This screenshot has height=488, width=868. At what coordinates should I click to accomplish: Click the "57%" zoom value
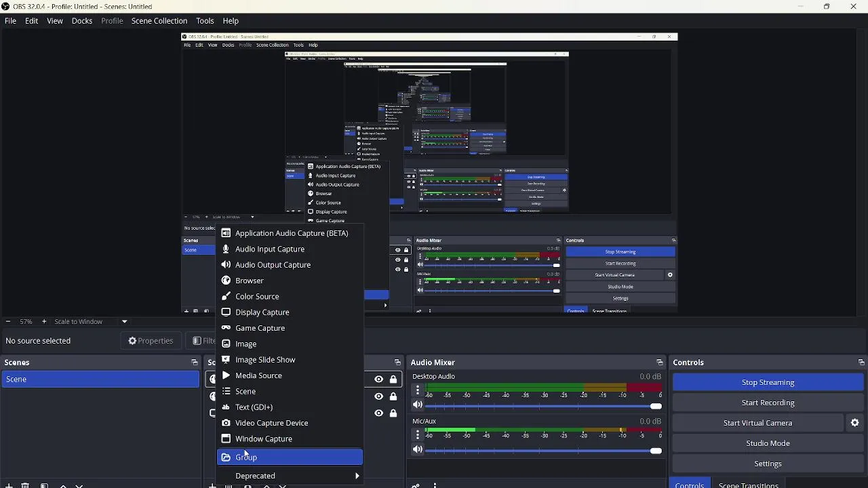point(26,321)
